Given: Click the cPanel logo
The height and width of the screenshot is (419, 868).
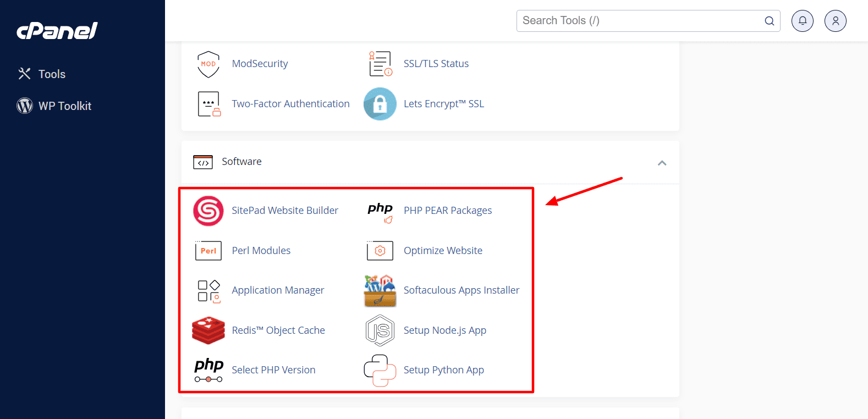Looking at the screenshot, I should 57,31.
